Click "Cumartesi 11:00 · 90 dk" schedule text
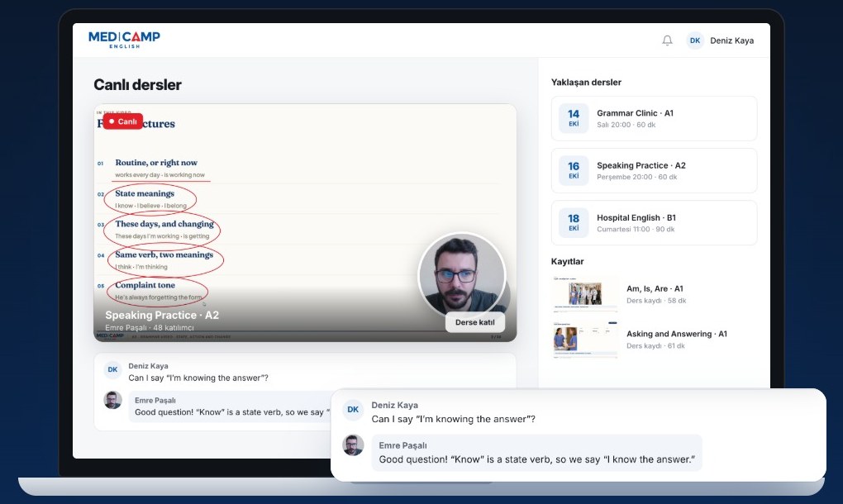 click(x=636, y=229)
